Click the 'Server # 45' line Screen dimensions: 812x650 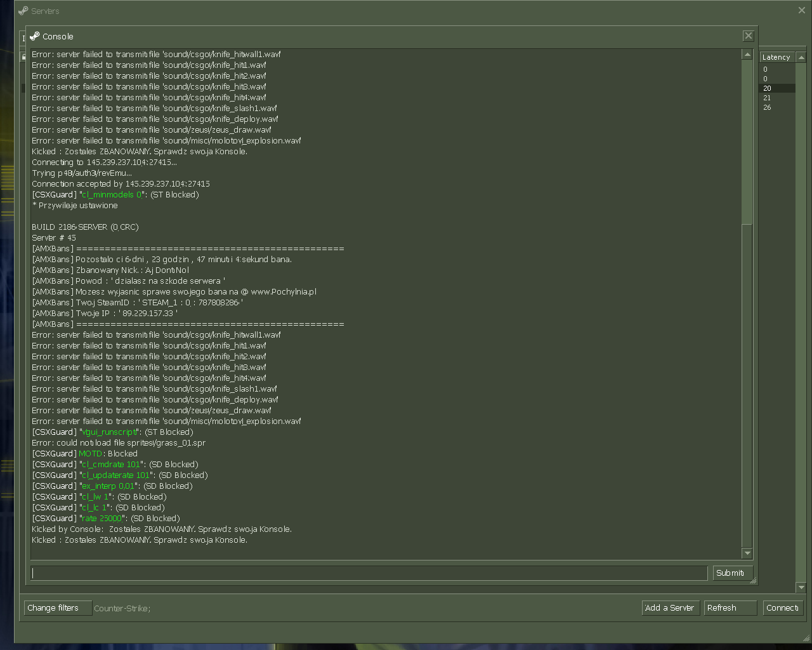pyautogui.click(x=54, y=238)
